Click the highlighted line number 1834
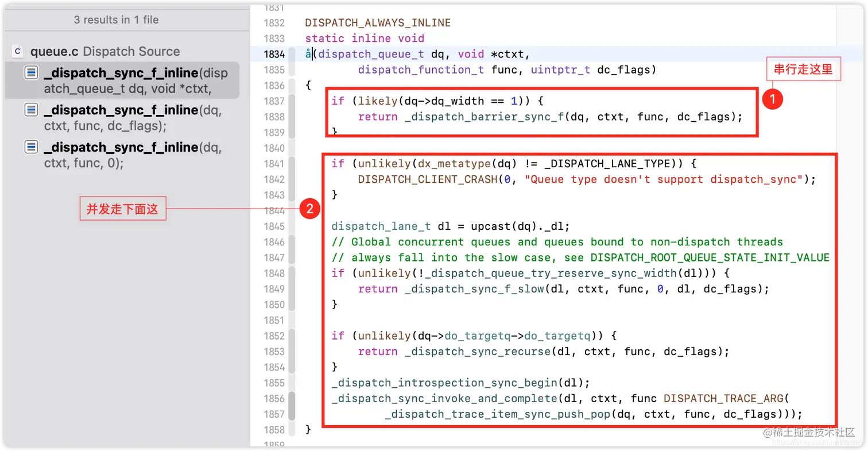 coord(276,54)
